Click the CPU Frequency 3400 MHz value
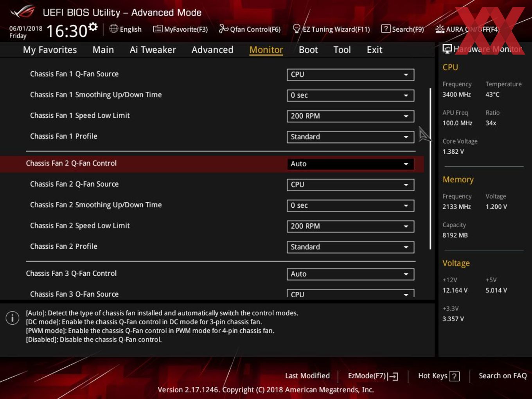Screen dimensions: 532x399 click(457, 94)
